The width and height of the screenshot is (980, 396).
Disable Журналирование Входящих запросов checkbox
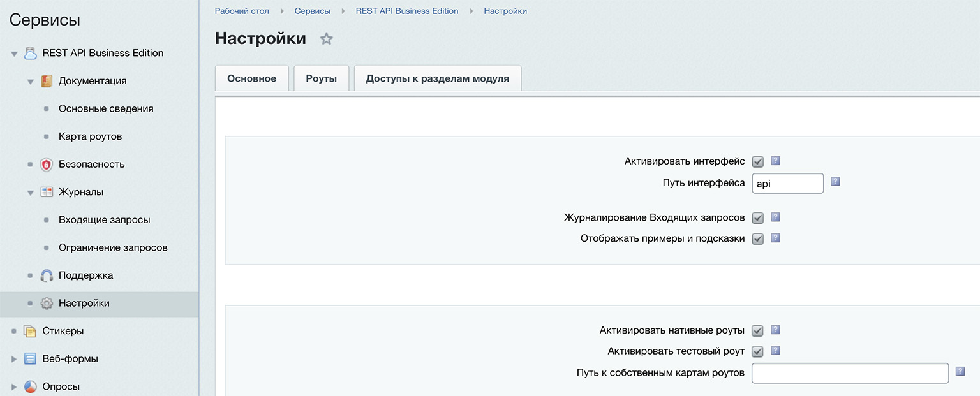758,218
